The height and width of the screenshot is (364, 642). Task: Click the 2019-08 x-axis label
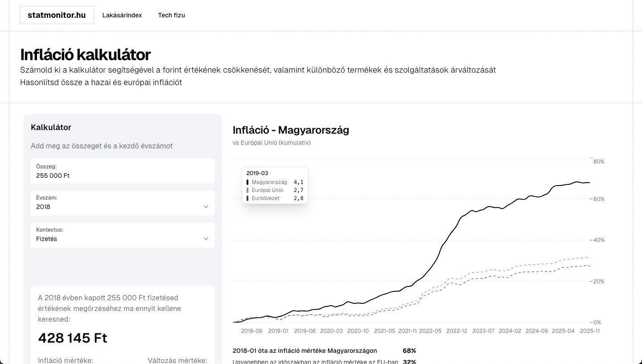pos(305,331)
